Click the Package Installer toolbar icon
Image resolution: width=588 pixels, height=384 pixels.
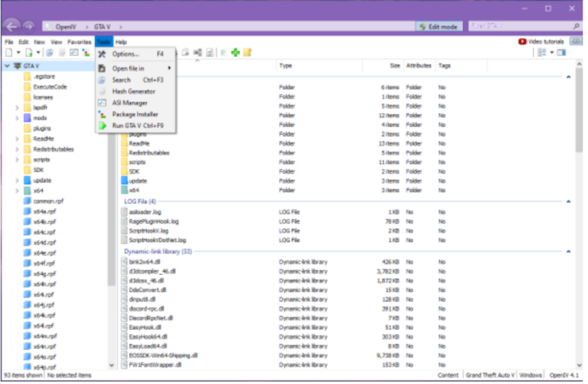(x=86, y=53)
